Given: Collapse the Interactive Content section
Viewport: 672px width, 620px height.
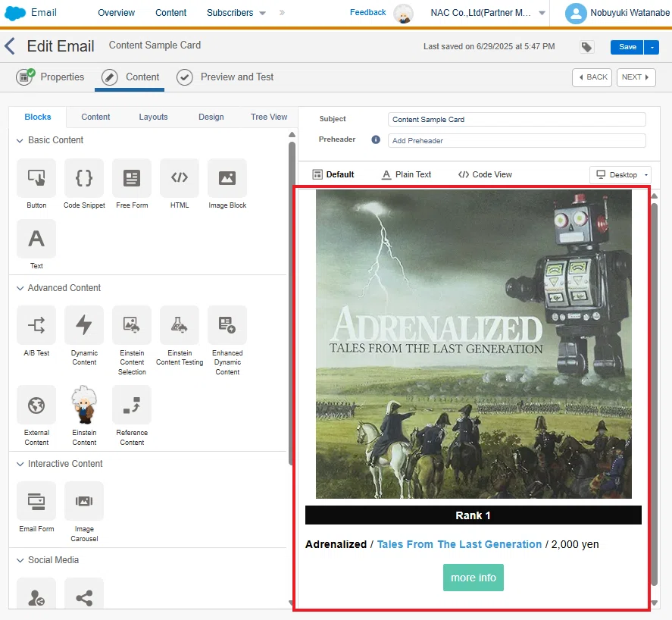Looking at the screenshot, I should click(20, 464).
